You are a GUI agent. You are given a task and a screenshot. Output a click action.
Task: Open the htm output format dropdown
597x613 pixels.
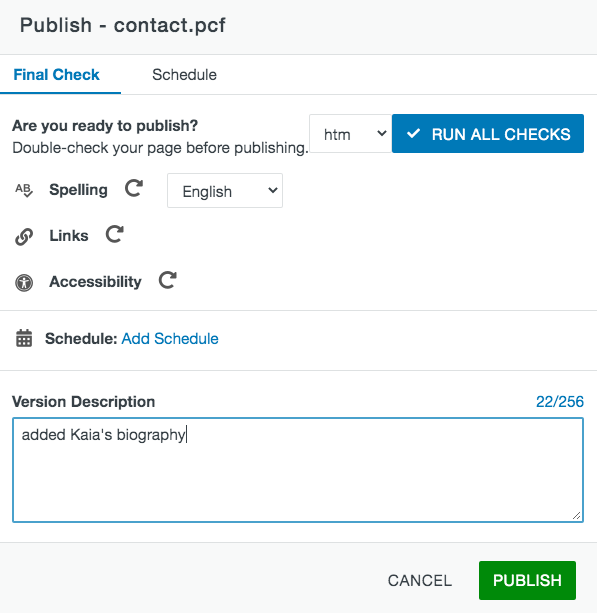coord(351,134)
